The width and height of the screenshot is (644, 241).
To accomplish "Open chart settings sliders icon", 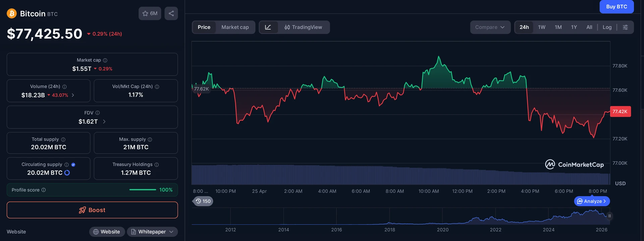I will coord(625,27).
